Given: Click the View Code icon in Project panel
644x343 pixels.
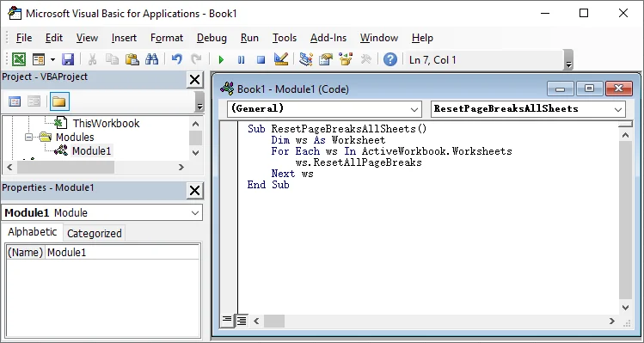Looking at the screenshot, I should click(15, 101).
